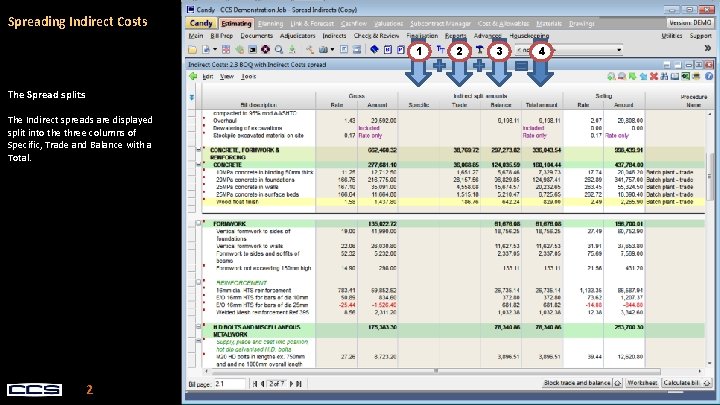
Task: Click the green back arrow icon
Action: [193, 76]
